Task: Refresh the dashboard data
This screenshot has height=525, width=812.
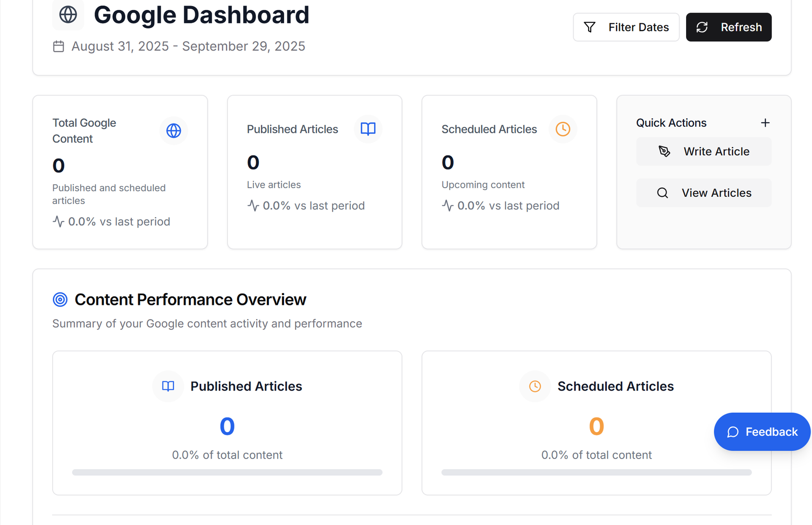Action: (728, 27)
